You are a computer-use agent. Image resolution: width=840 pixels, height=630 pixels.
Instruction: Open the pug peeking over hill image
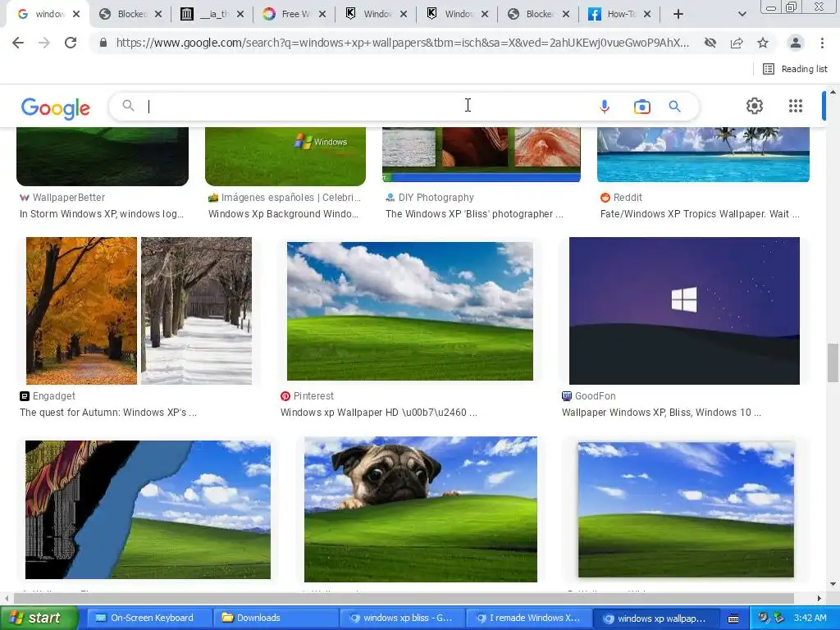click(421, 509)
